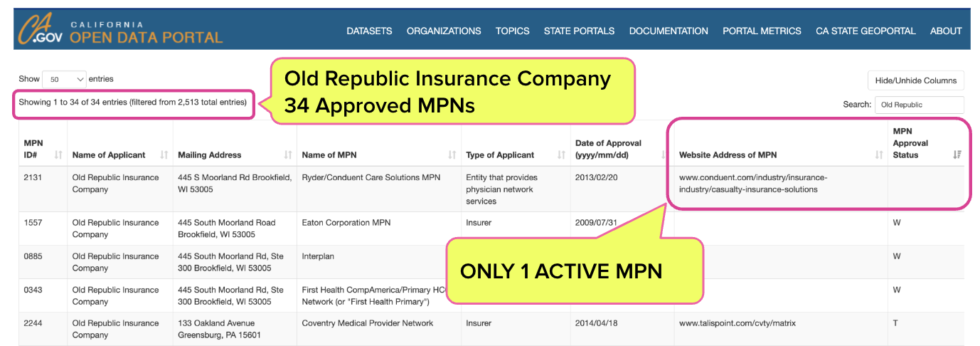Click the Search input field
Screen dimensions: 980x346
coord(920,105)
